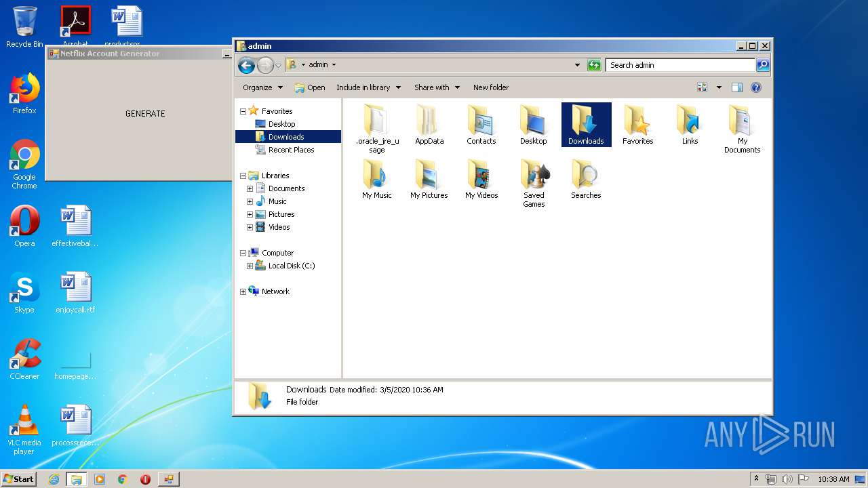Collapse the Computer tree section
Viewport: 868px width, 488px height.
[x=243, y=253]
